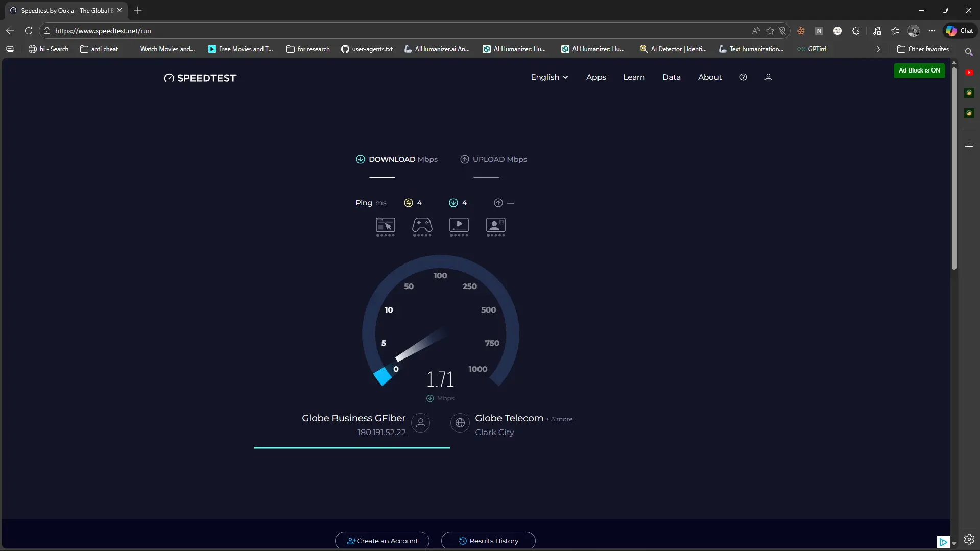Click the video chat performance icon
Image resolution: width=980 pixels, height=551 pixels.
496,227
